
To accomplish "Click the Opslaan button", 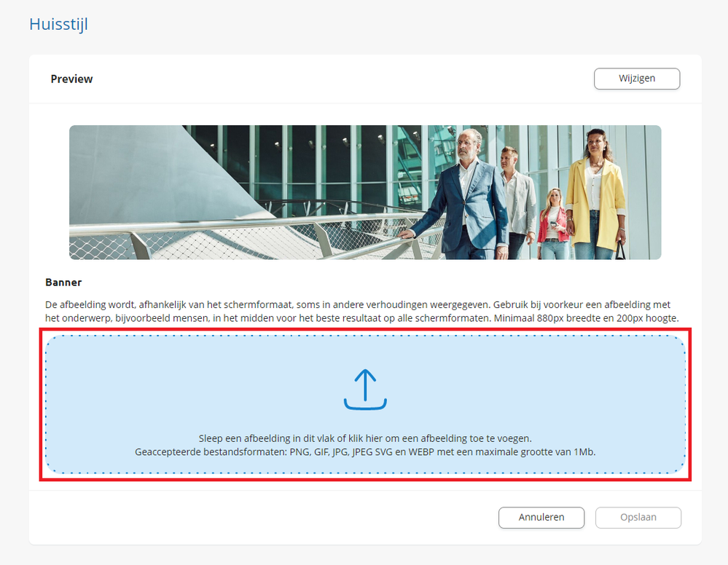I will pos(638,517).
